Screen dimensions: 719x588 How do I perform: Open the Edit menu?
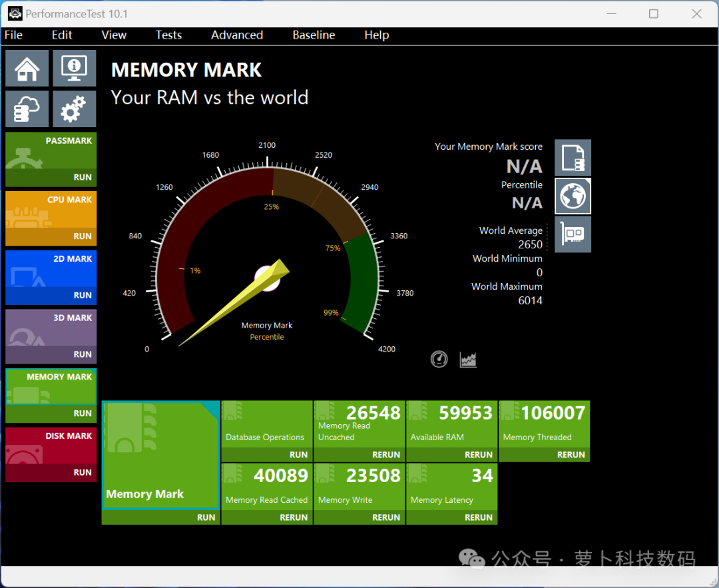coord(62,35)
